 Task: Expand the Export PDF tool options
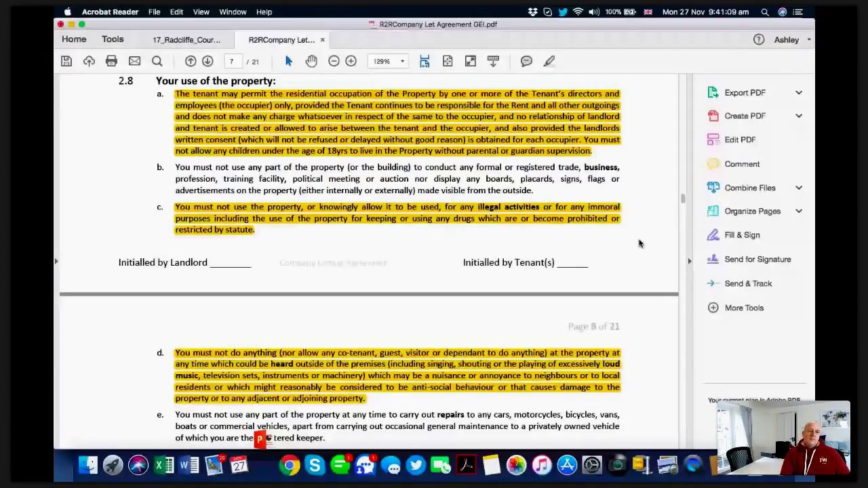798,93
